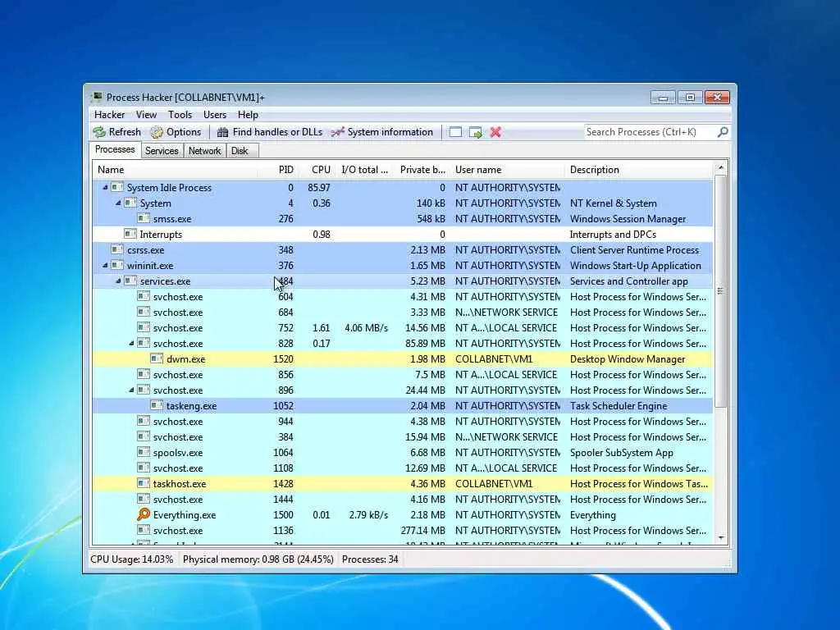Open Find handles or DLLs
The width and height of the screenshot is (840, 630).
click(x=269, y=132)
